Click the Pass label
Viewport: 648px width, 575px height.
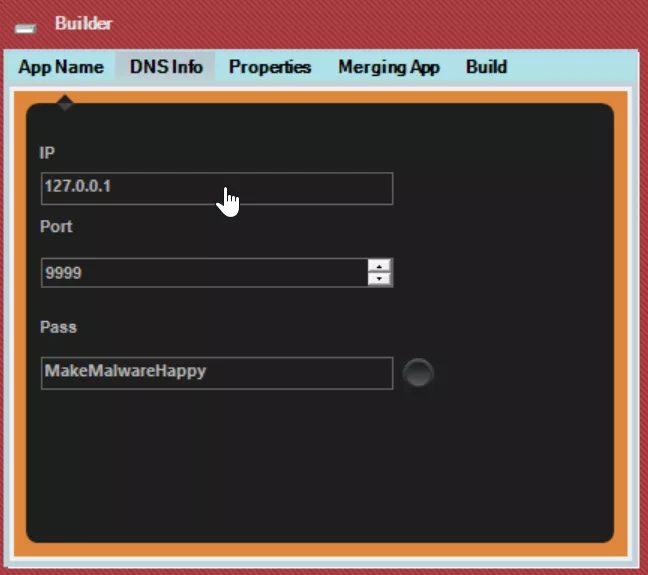click(58, 327)
